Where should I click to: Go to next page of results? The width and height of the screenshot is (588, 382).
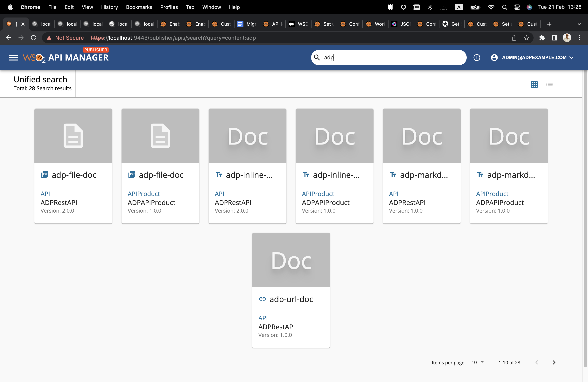click(554, 363)
